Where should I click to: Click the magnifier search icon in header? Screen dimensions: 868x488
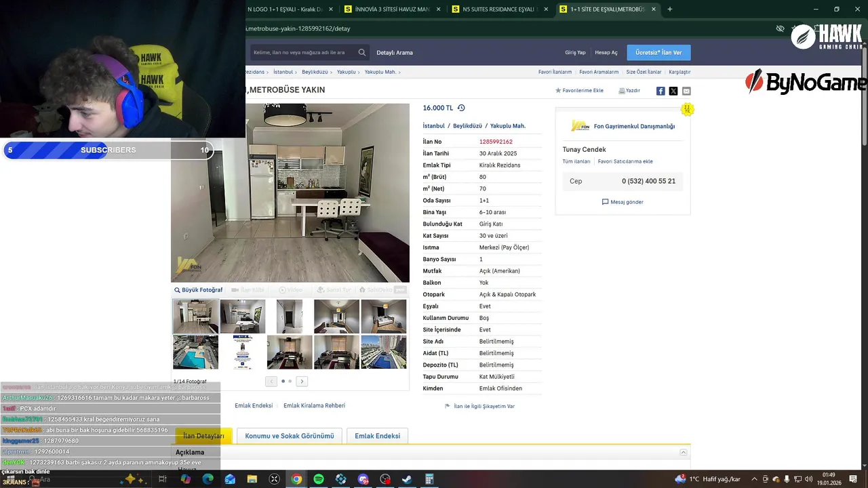362,52
